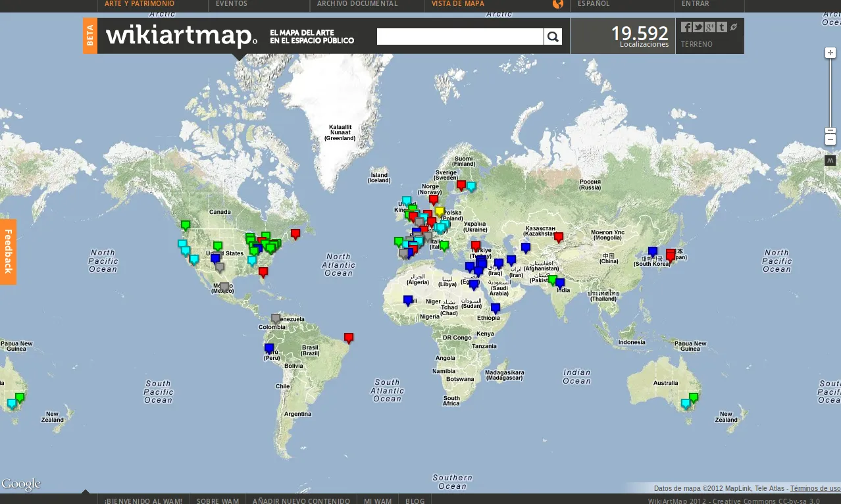Click the search magnifier button
841x504 pixels.
553,37
